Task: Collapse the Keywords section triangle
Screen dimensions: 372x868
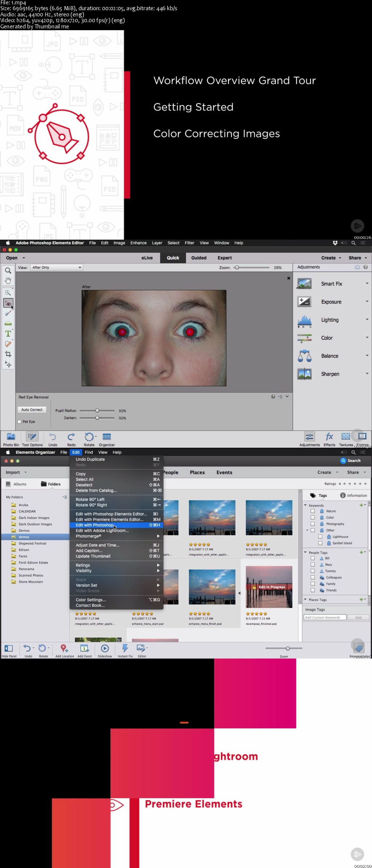Action: coord(305,505)
